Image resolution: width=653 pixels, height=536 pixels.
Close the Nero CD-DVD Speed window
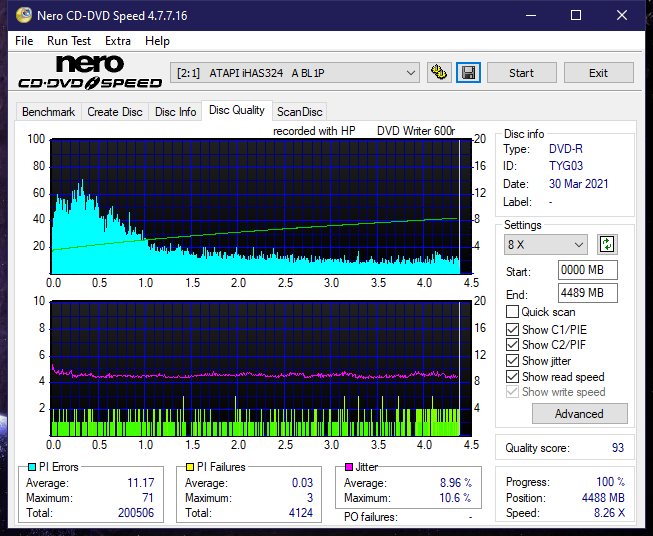point(622,15)
